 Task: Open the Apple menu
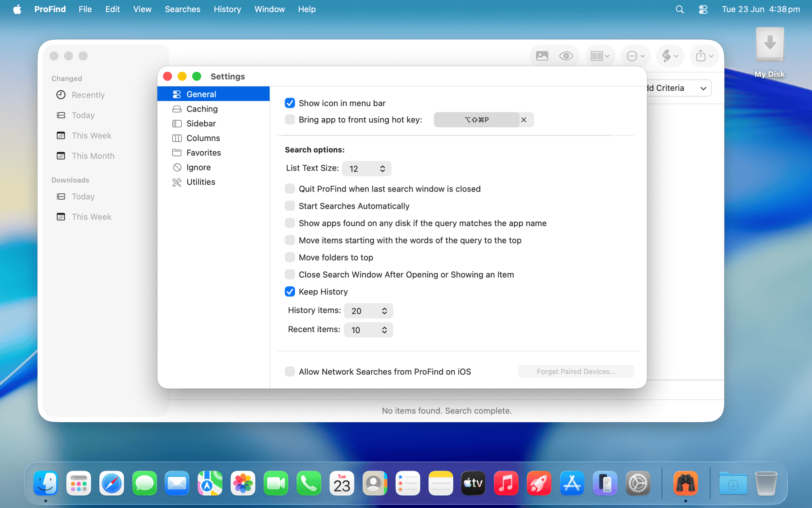17,9
